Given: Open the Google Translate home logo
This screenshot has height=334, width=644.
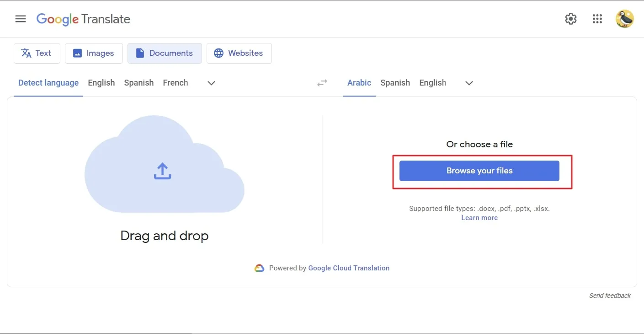Looking at the screenshot, I should [83, 19].
